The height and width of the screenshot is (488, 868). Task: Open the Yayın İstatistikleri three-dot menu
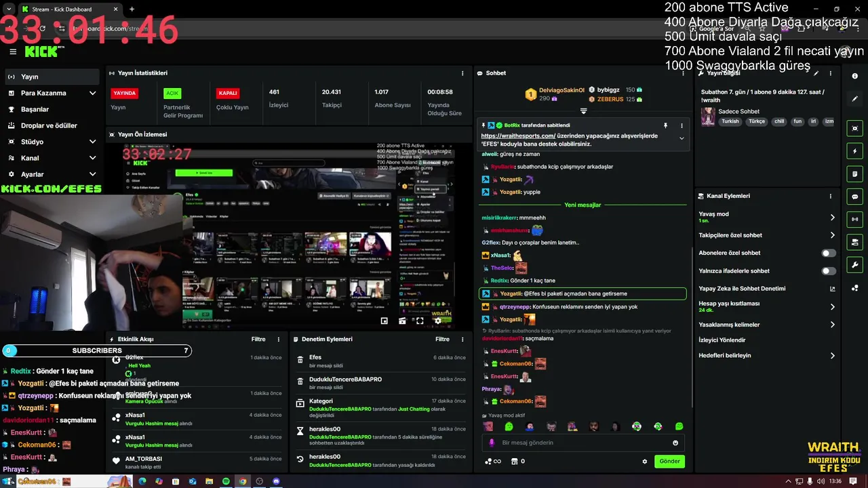pos(462,73)
